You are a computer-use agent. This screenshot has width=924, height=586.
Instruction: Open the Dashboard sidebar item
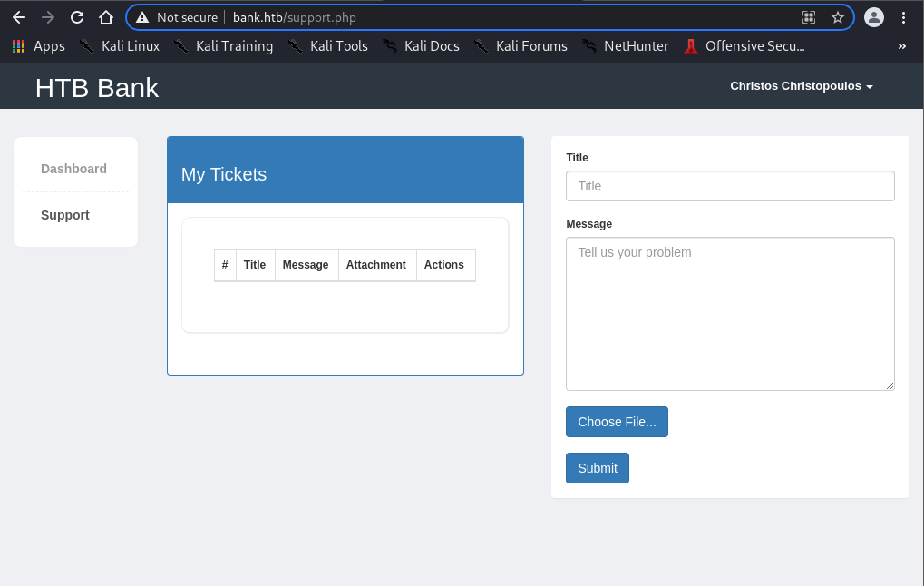[x=73, y=169]
